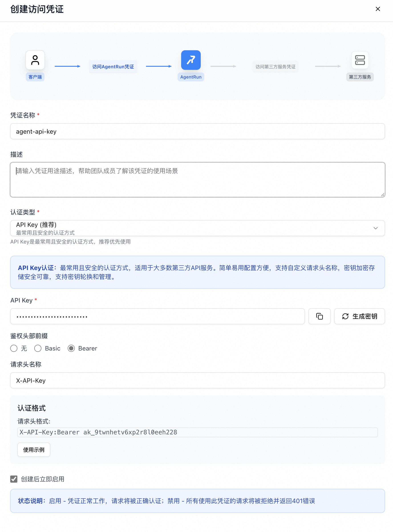Click the agent-api-key name field
The width and height of the screenshot is (393, 532).
coord(197,131)
